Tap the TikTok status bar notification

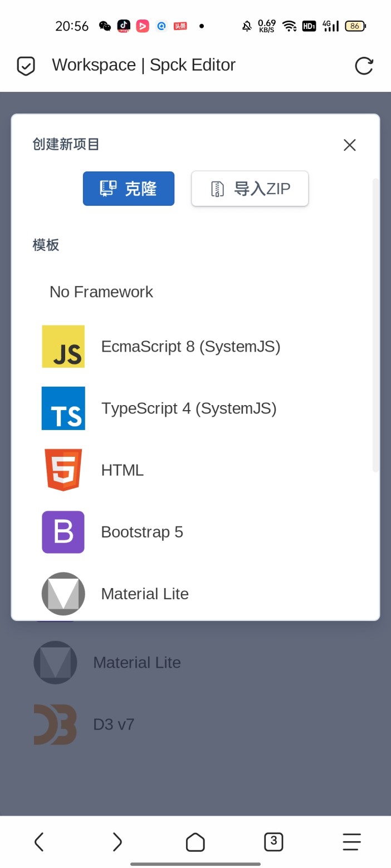point(124,26)
